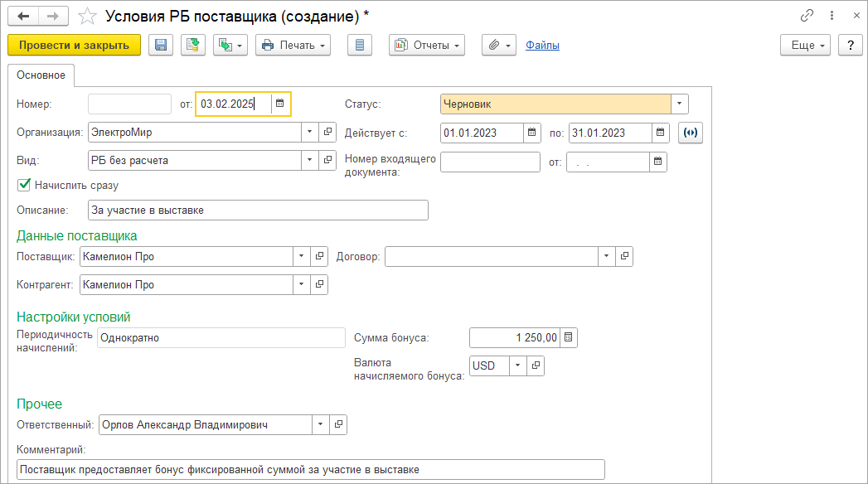
Task: Open the Организация dropdown list
Action: click(308, 132)
